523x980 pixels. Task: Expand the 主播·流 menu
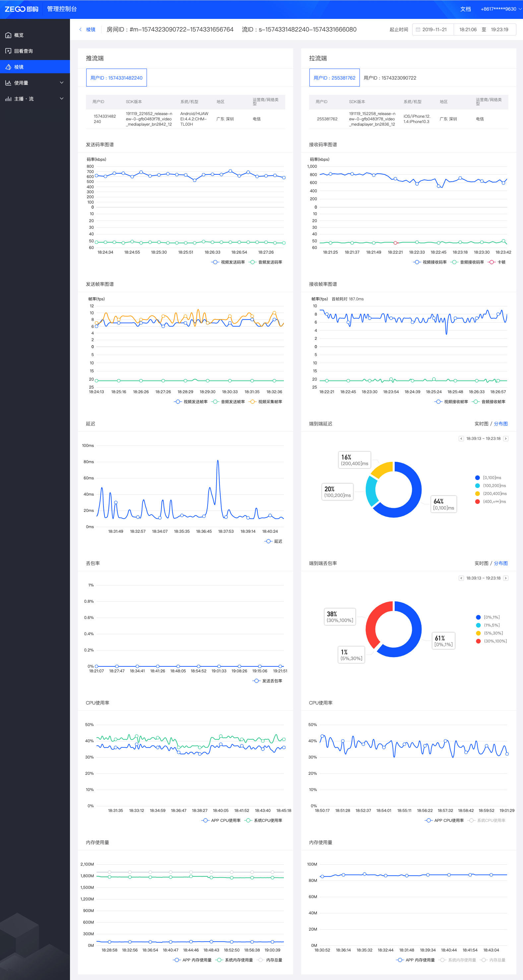(x=62, y=99)
